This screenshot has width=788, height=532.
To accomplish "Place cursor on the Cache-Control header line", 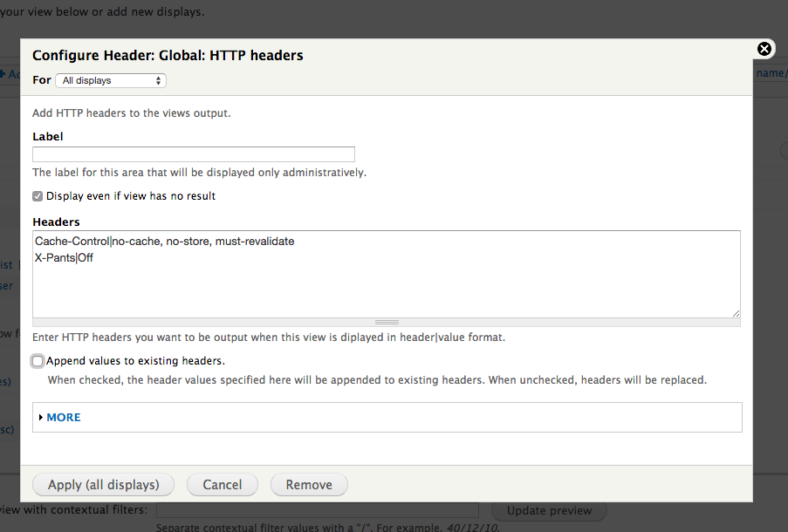I will pyautogui.click(x=164, y=241).
